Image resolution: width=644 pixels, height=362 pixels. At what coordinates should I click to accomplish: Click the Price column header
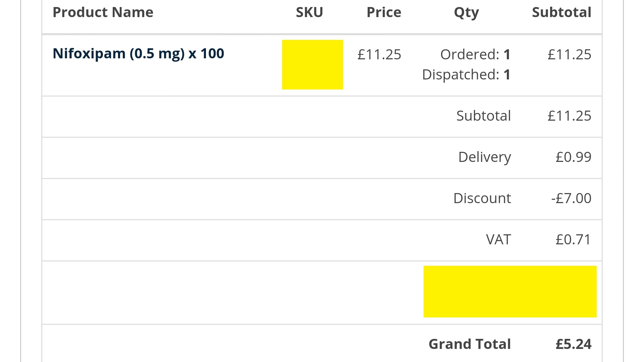coord(384,12)
